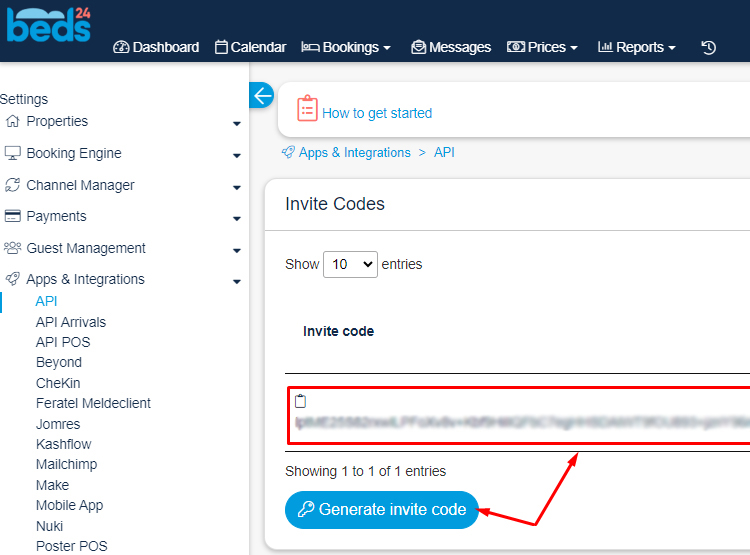Click Showing 1 to 1 of 1 entries text
The image size is (750, 555).
pyautogui.click(x=365, y=472)
